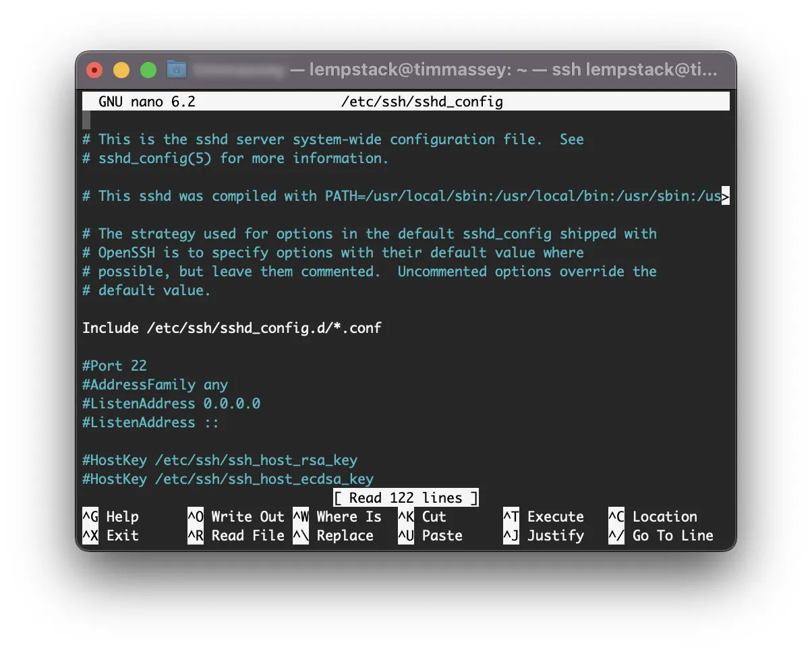Click the ^\ Replace shortcut
Screen dimensions: 812x651
333,536
